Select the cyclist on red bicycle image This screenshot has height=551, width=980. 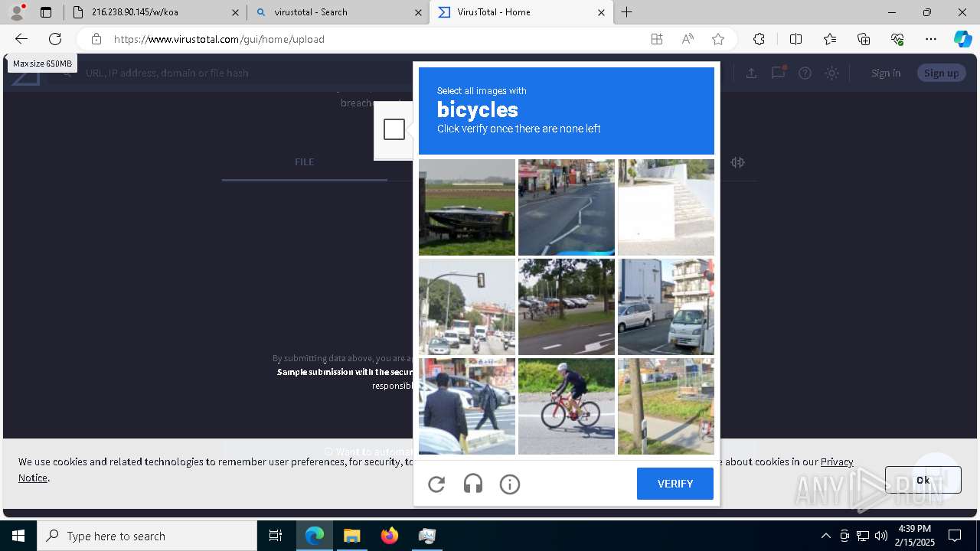pyautogui.click(x=567, y=406)
